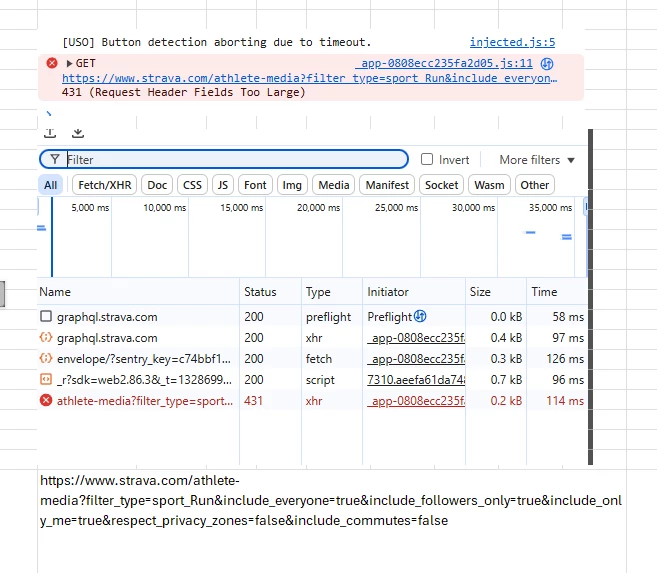Open the More filters dropdown
The image size is (657, 573).
(537, 160)
